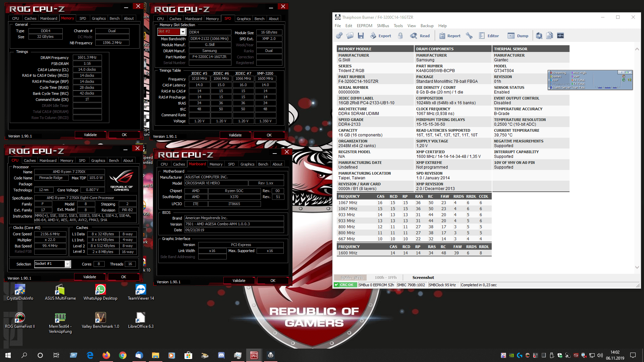Open File Explorer from the taskbar
Viewport: 644px width, 362px height.
156,355
